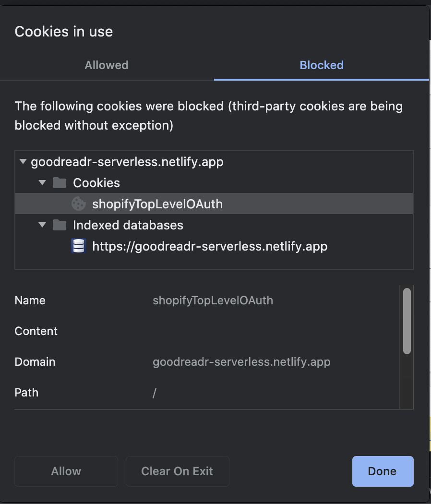
Task: Switch to the Allowed tab
Action: (x=106, y=65)
